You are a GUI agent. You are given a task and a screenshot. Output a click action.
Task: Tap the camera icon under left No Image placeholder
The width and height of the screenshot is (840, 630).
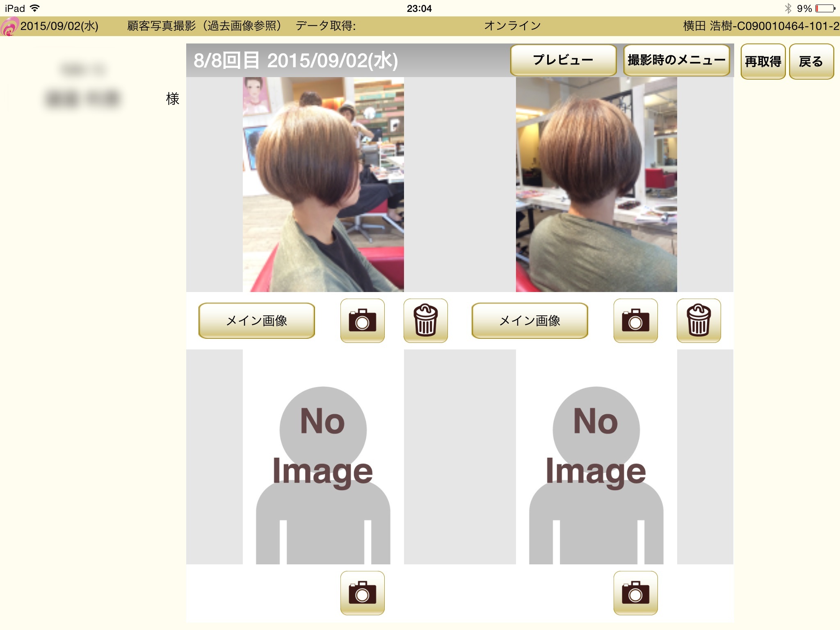coord(363,593)
